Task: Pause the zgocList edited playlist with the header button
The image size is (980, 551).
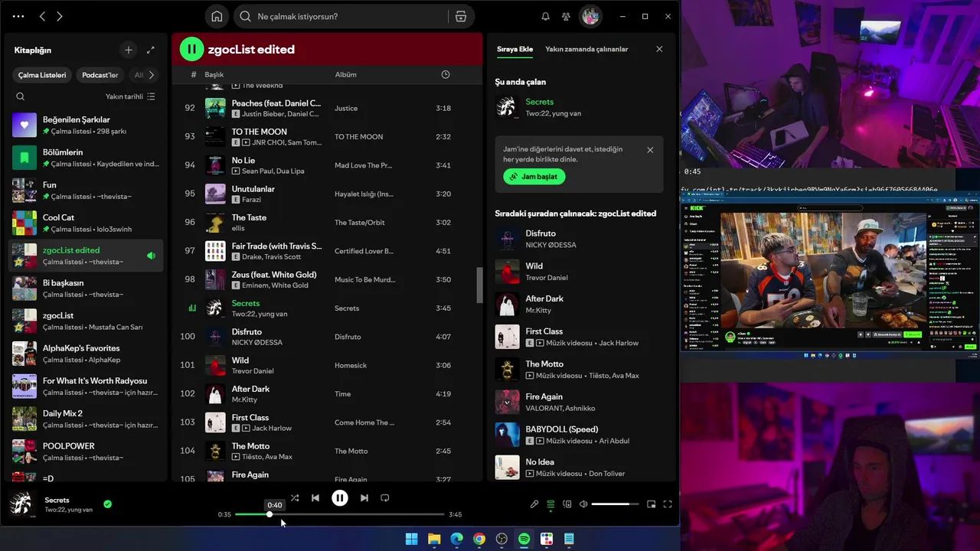Action: [x=192, y=49]
